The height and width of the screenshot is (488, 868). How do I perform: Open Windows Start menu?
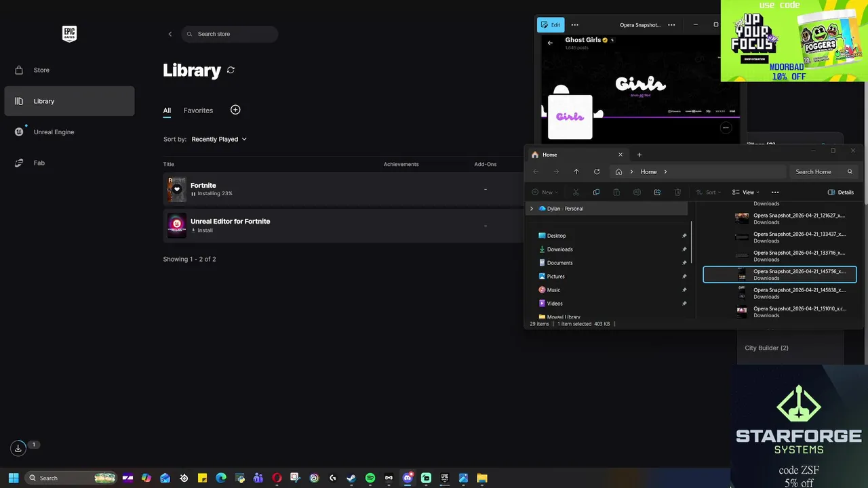coord(14,478)
